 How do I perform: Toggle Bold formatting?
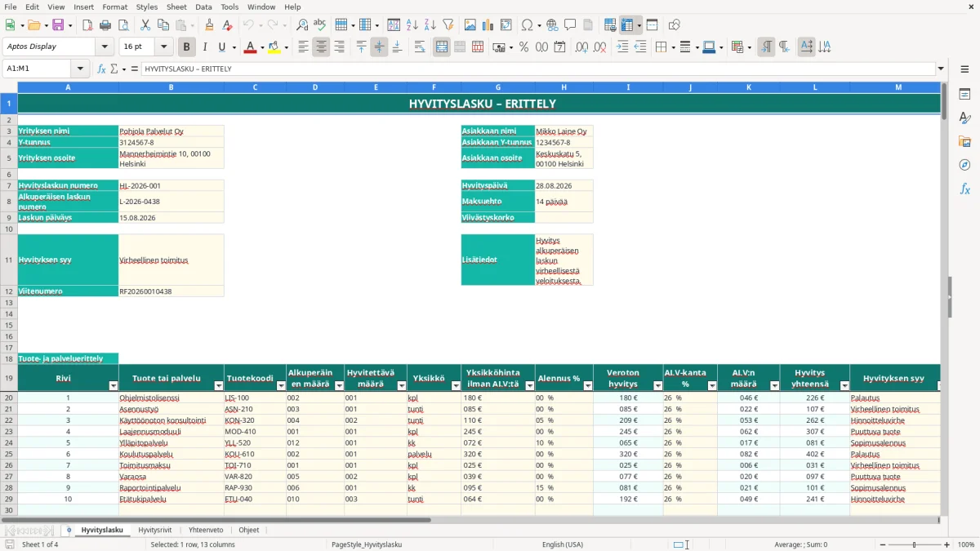pyautogui.click(x=186, y=47)
